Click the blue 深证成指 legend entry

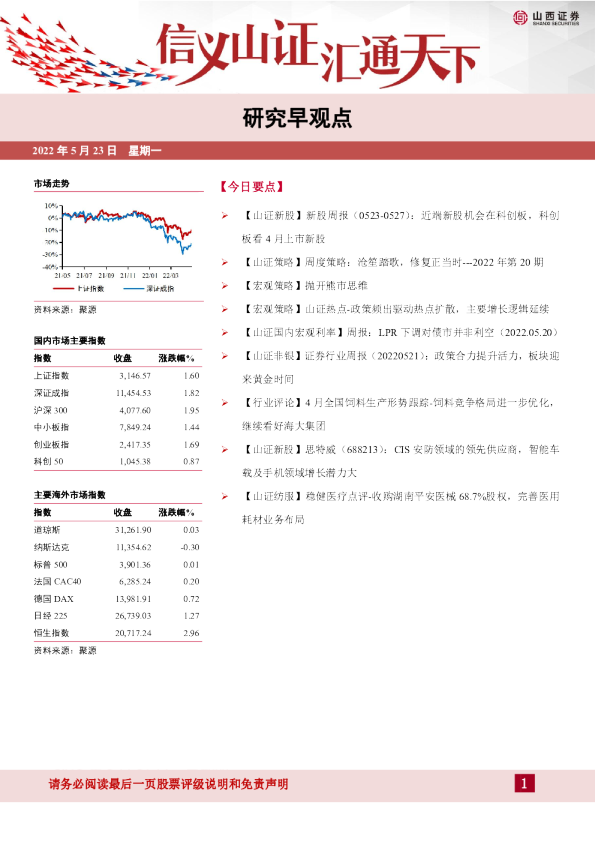pyautogui.click(x=149, y=289)
